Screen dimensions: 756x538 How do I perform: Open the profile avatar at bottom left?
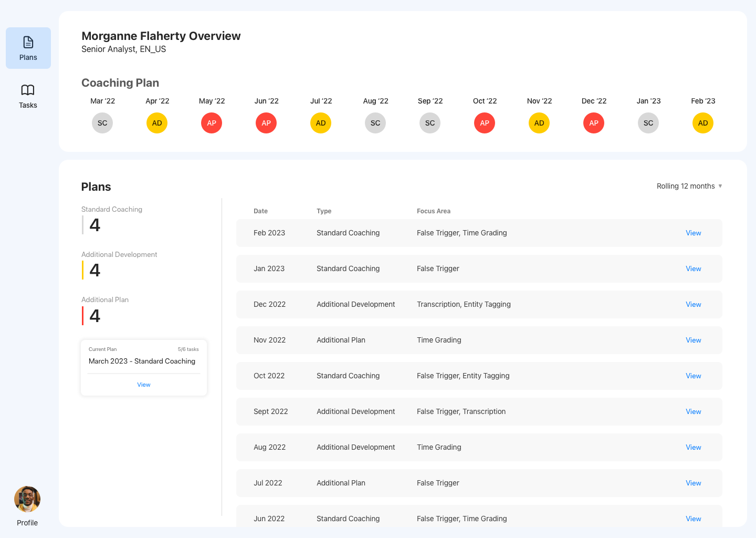point(27,499)
